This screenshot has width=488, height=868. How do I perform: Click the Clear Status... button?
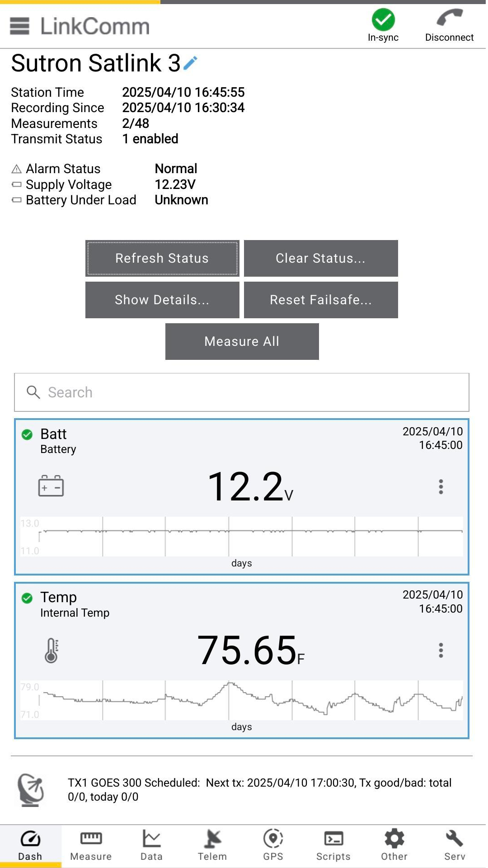[321, 258]
